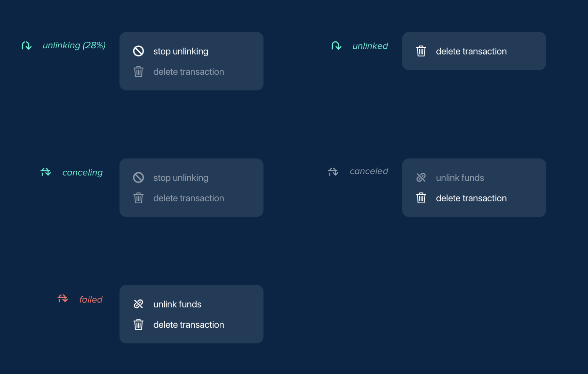Click the "canceled" status text
Screen dimensions: 588x374
(x=369, y=171)
